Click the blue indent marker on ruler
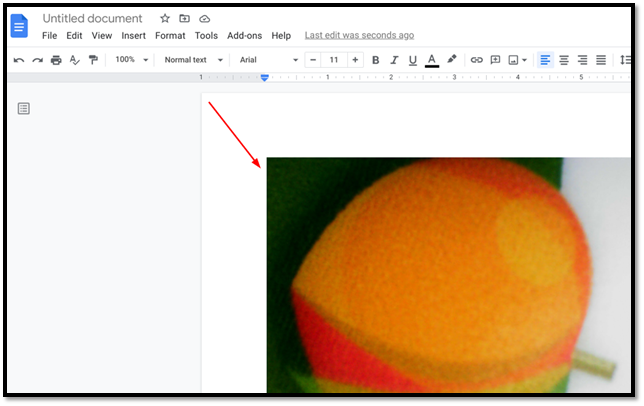This screenshot has height=406, width=644. pos(264,77)
